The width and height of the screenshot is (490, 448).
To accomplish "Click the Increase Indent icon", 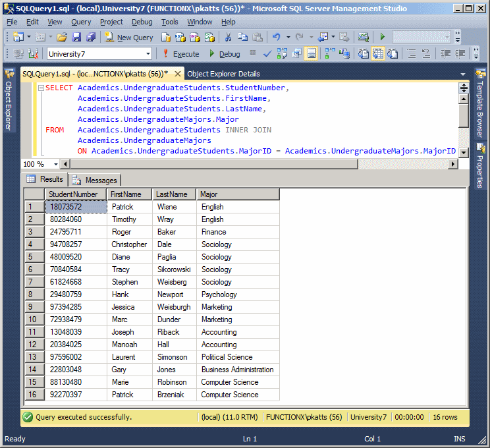I will pos(460,54).
